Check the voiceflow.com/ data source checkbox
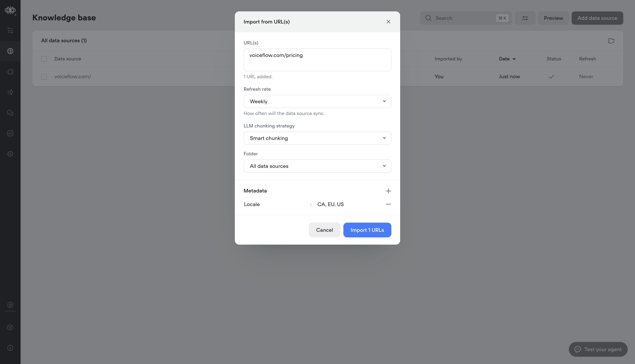 [44, 77]
